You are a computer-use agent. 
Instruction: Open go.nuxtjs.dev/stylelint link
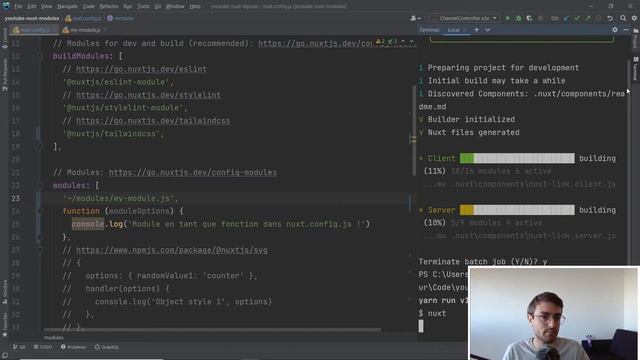click(148, 95)
